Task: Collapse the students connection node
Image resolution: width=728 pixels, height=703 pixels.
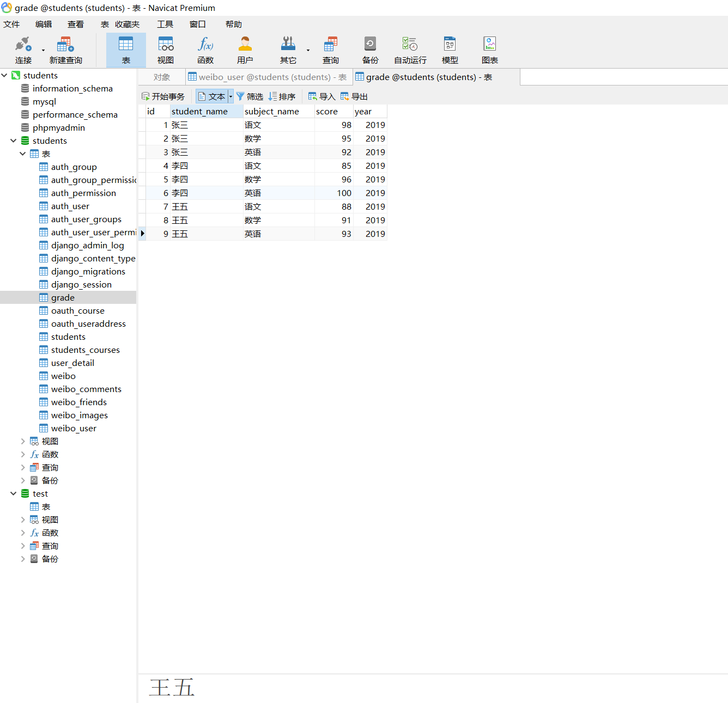Action: (x=4, y=75)
